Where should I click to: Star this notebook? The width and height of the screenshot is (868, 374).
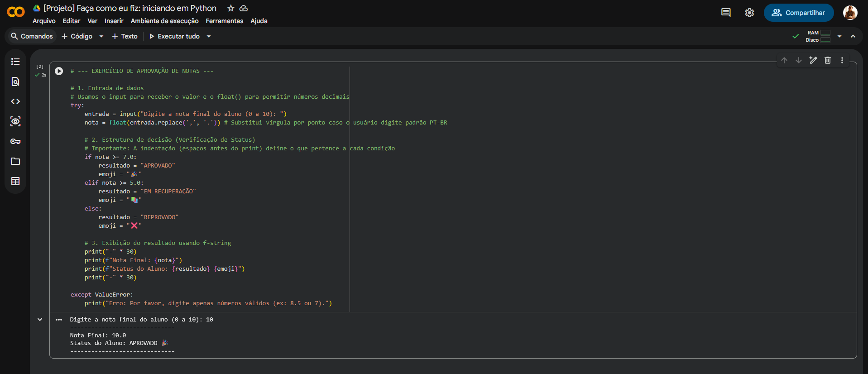(230, 8)
